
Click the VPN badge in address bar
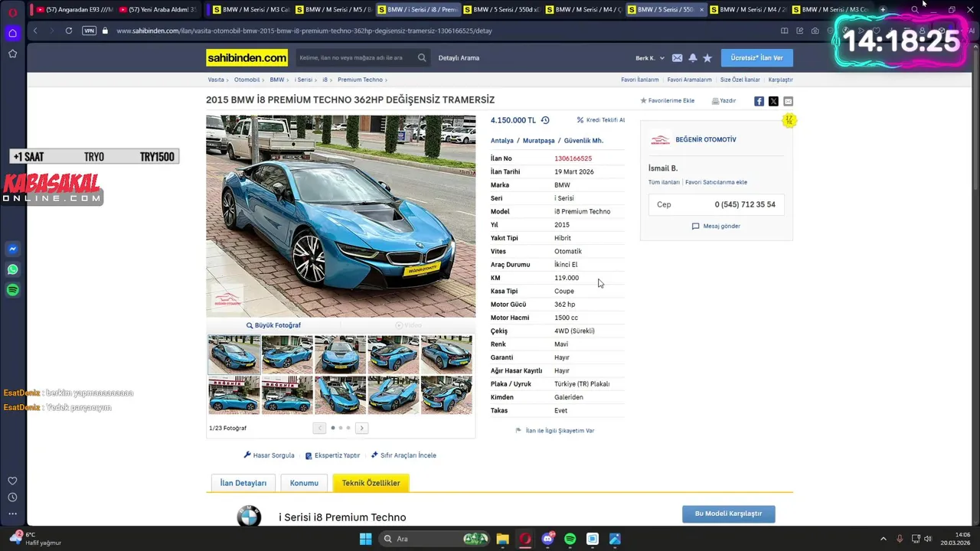coord(89,31)
